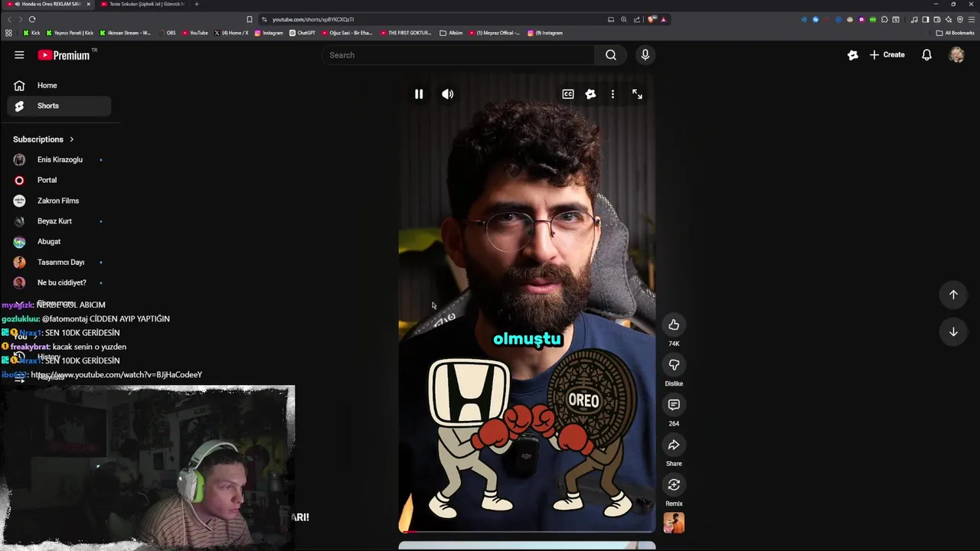
Task: Open a new browser tab
Action: (197, 4)
